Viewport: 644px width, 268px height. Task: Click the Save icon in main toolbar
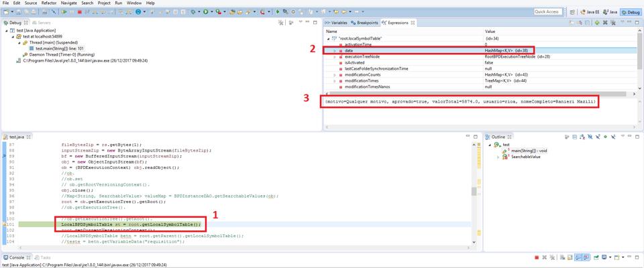[19, 12]
